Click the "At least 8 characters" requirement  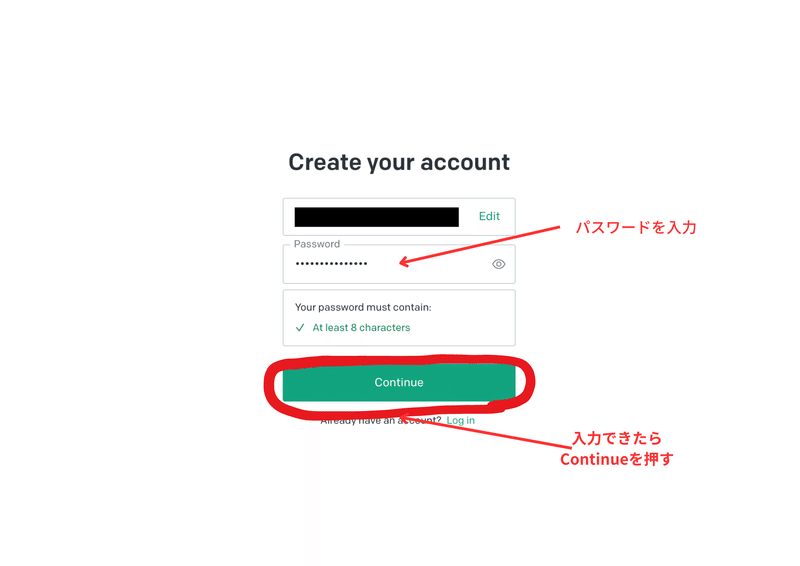point(361,328)
